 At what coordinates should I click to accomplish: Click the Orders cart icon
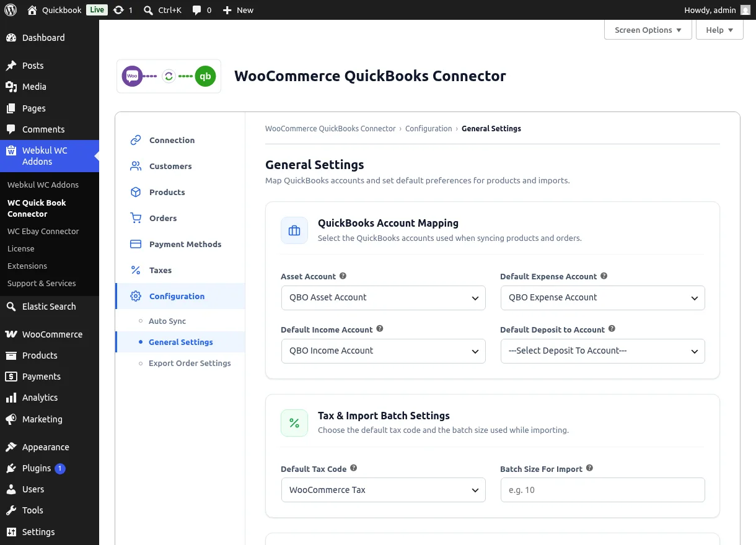point(136,218)
